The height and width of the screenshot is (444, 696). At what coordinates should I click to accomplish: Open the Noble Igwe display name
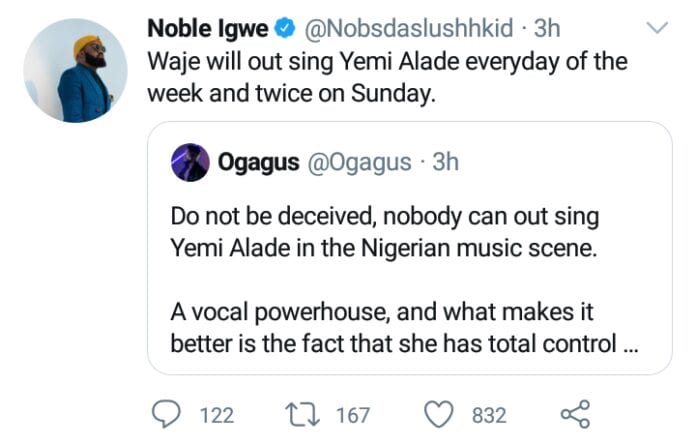tap(204, 25)
